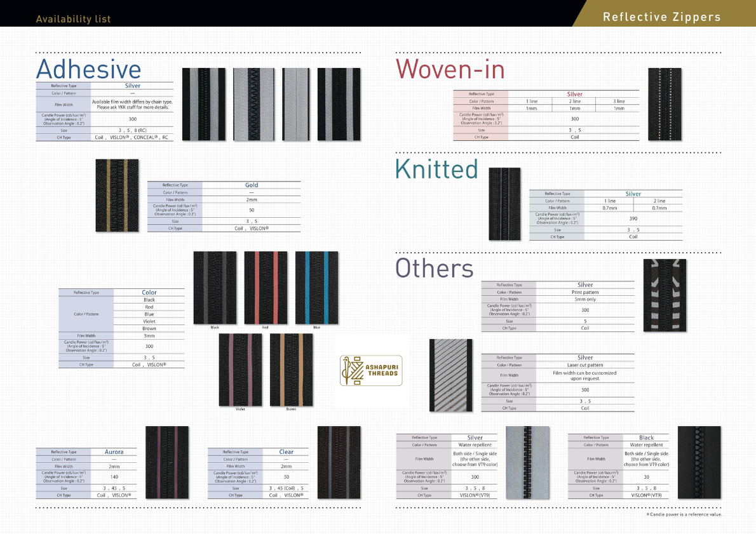Image resolution: width=756 pixels, height=534 pixels.
Task: Click the Knitted section heading
Action: [x=436, y=170]
